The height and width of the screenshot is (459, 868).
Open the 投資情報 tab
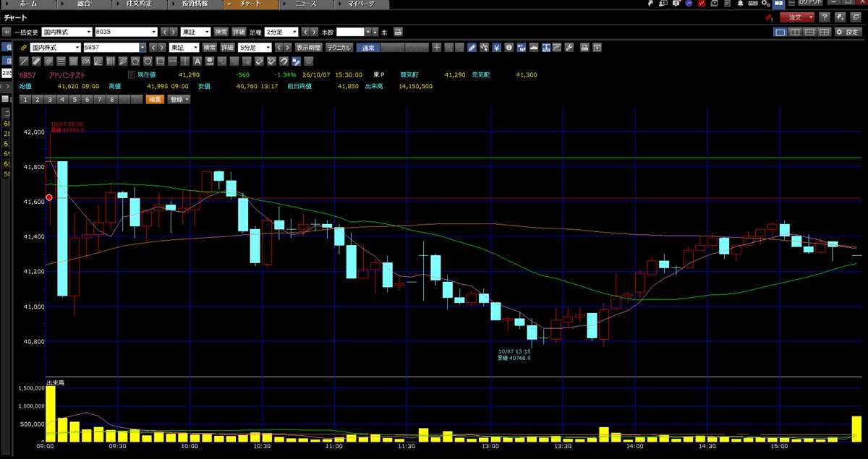click(x=195, y=4)
